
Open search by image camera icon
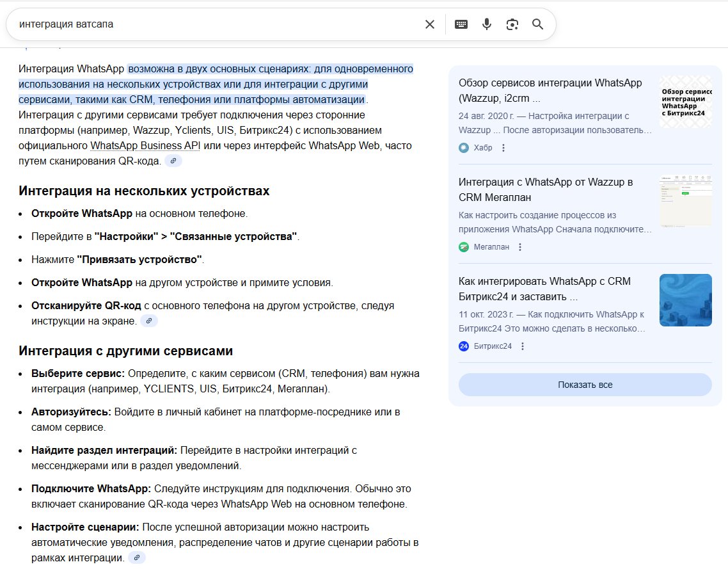pyautogui.click(x=512, y=24)
